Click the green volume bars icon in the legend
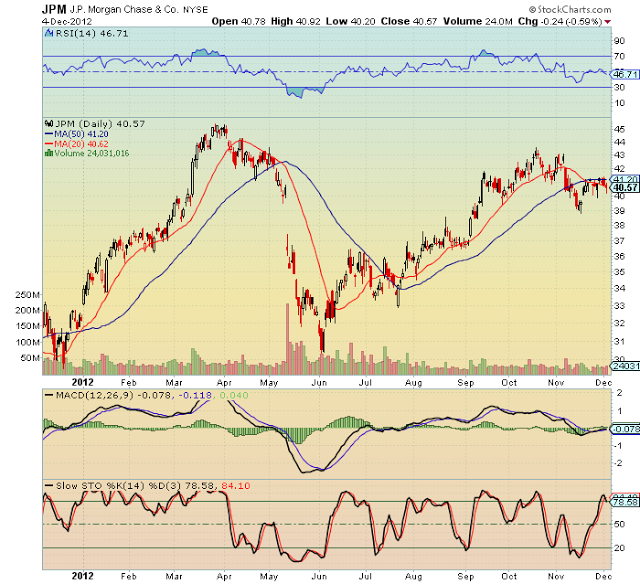Image resolution: width=640 pixels, height=584 pixels. pos(49,153)
